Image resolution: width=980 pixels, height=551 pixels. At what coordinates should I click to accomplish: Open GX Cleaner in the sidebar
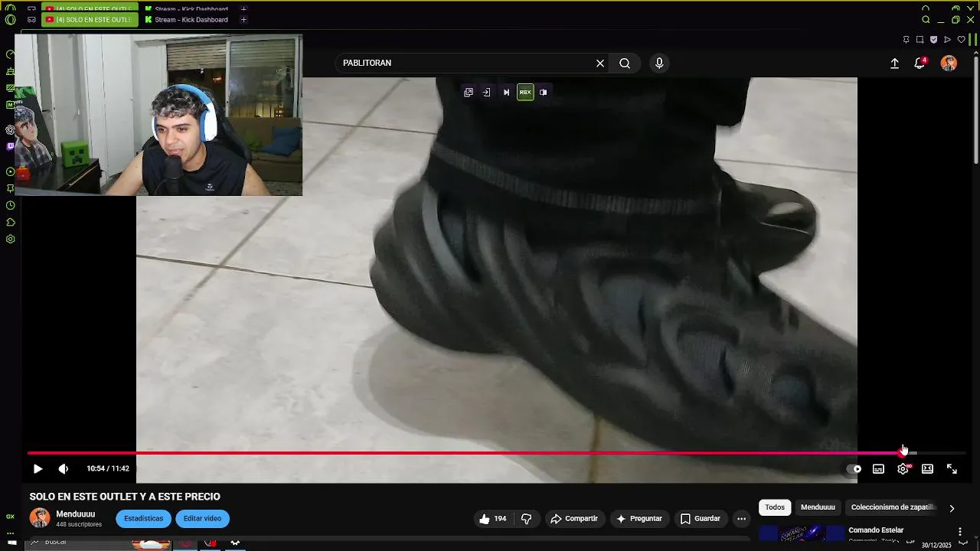tap(10, 71)
